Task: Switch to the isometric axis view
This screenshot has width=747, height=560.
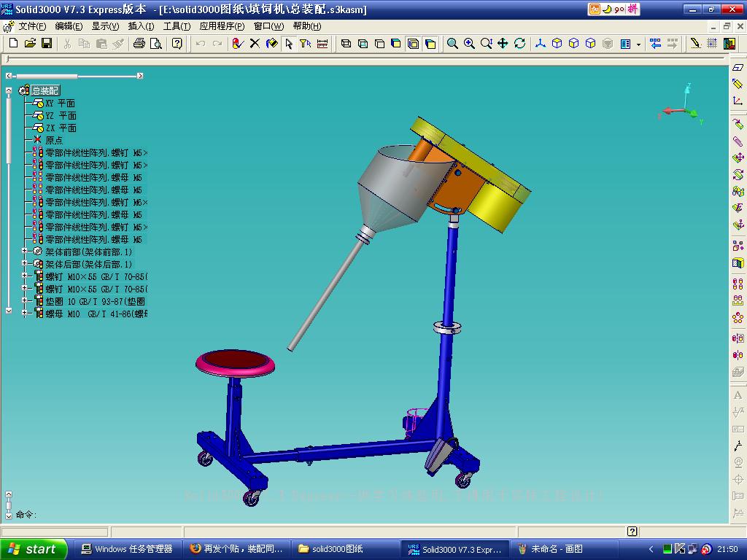Action: tap(541, 43)
